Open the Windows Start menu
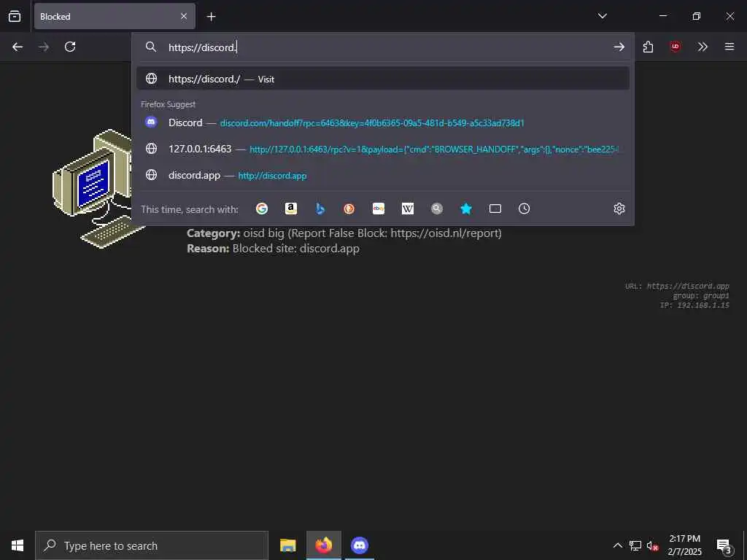Screen dimensions: 747x560 [x=18, y=545]
